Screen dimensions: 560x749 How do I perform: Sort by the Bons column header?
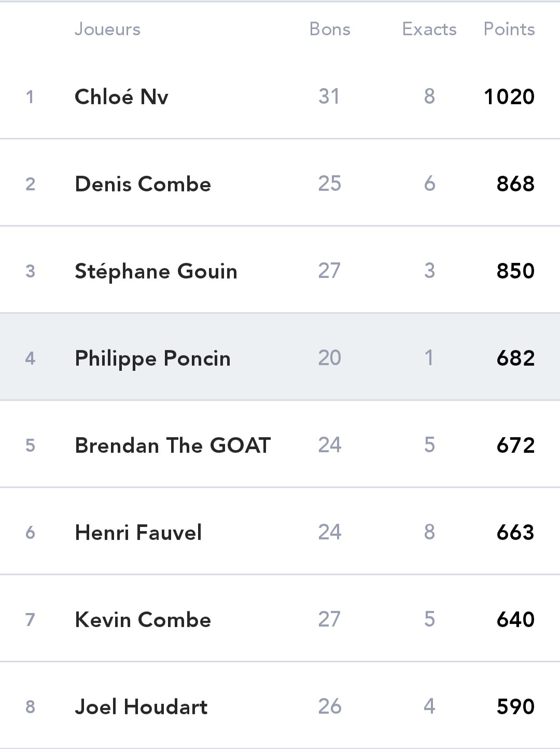(x=330, y=30)
